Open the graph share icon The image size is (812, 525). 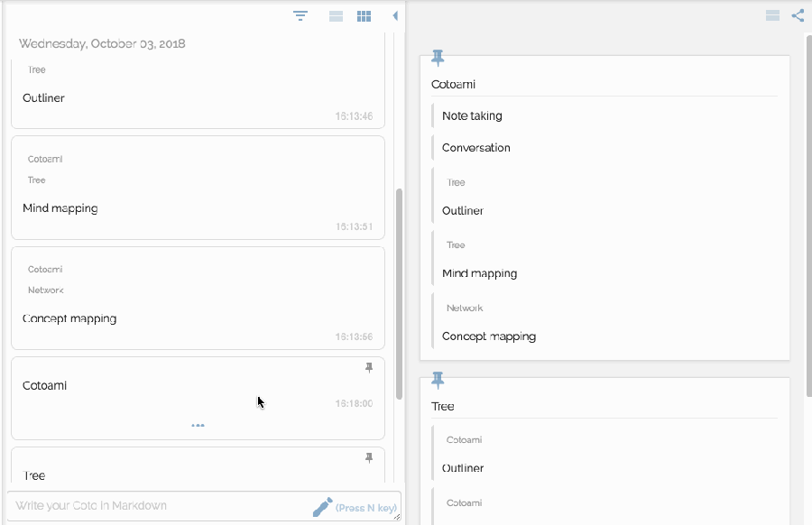coord(798,15)
